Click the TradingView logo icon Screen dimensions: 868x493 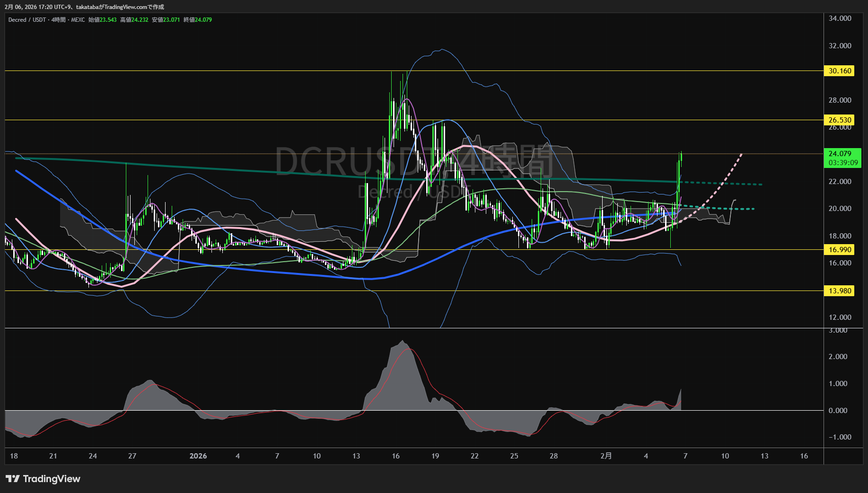(x=13, y=479)
